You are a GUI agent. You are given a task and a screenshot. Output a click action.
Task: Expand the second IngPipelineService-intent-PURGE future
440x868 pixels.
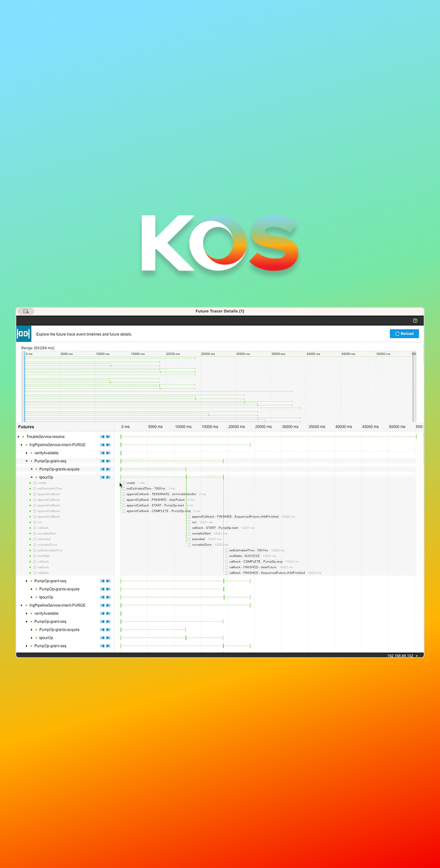21,605
